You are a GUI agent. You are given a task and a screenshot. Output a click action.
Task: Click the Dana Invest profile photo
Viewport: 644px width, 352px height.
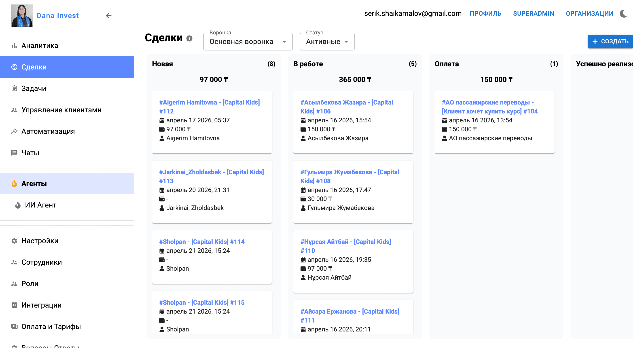pyautogui.click(x=22, y=15)
